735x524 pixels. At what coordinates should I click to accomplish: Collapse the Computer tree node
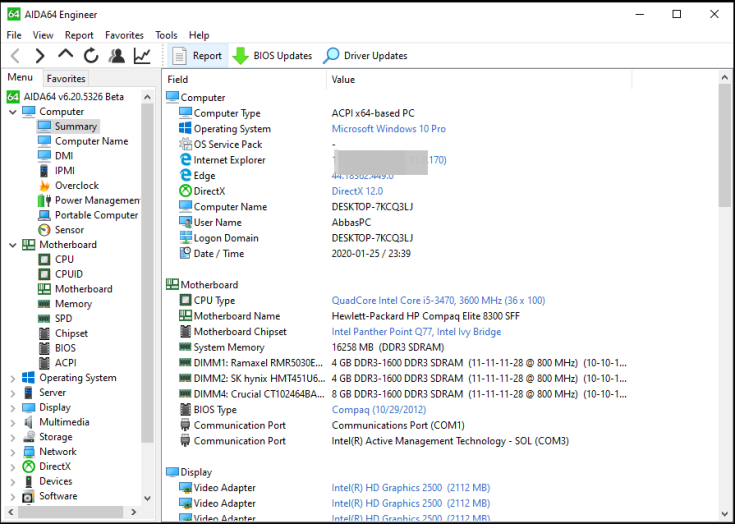13,112
